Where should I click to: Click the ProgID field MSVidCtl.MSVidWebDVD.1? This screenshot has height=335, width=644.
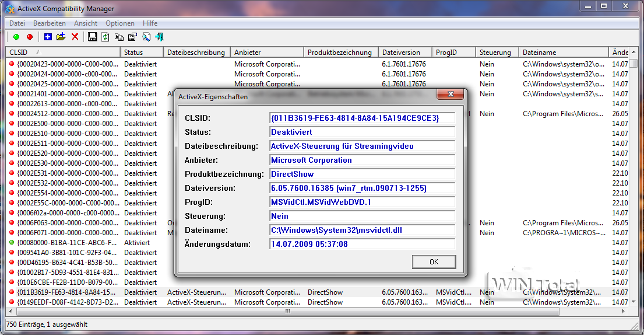(x=363, y=202)
